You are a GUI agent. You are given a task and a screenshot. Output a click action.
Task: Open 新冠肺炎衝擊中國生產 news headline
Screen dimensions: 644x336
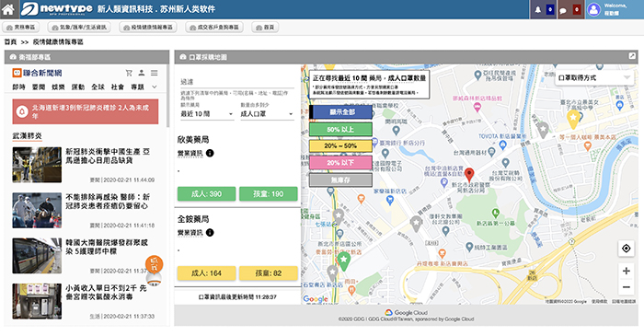[x=108, y=156]
